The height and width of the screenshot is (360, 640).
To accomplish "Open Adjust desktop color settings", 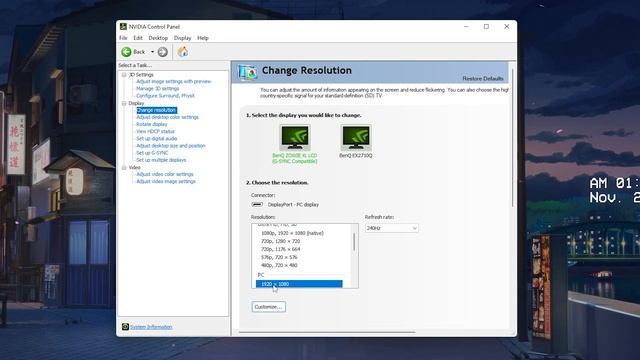I will pyautogui.click(x=167, y=117).
